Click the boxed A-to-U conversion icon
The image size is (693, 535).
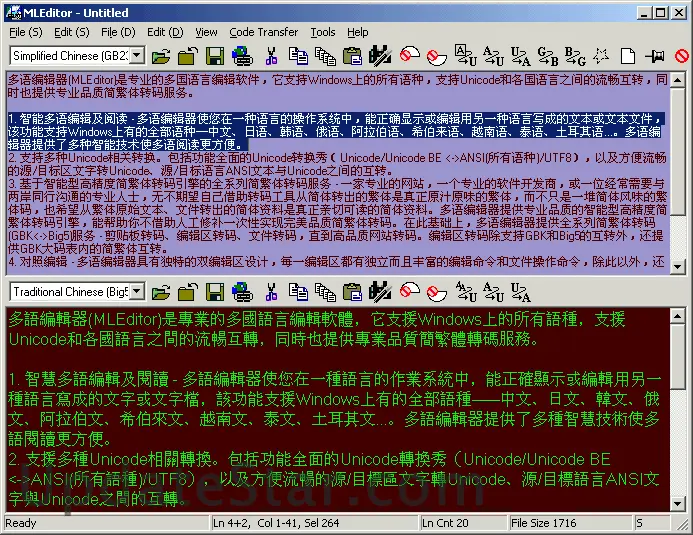465,56
